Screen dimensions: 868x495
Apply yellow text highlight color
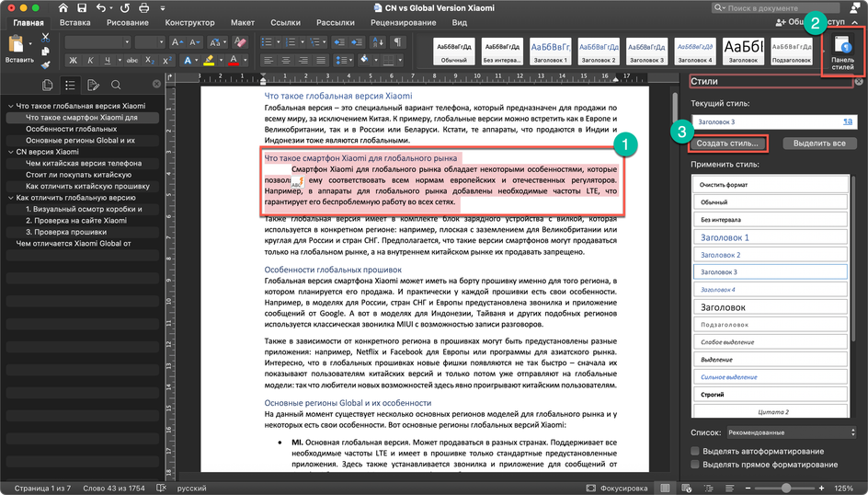[x=209, y=60]
